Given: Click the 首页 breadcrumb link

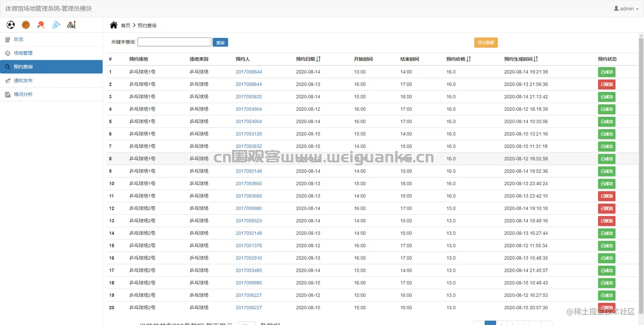Looking at the screenshot, I should [x=126, y=26].
